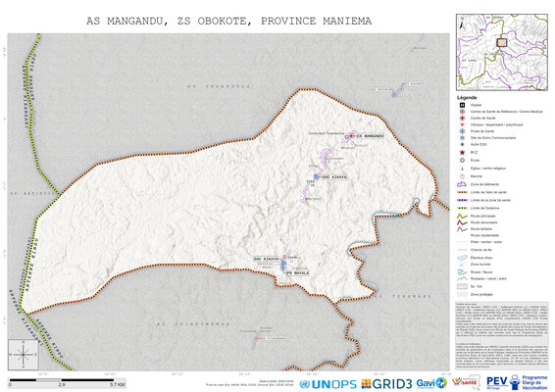Viewport: 555px width, 392px height.
Task: Select the Site de Soins Communautaire legend symbol
Action: click(462, 138)
